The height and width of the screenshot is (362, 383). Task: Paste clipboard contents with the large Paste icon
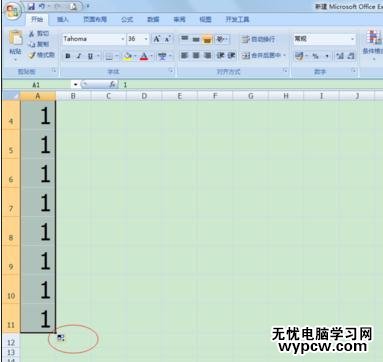[x=15, y=38]
